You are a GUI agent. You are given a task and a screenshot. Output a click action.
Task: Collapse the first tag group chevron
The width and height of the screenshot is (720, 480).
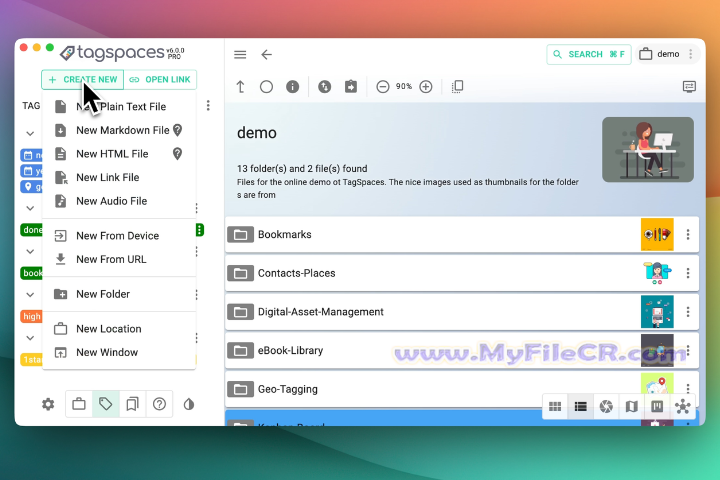click(30, 134)
